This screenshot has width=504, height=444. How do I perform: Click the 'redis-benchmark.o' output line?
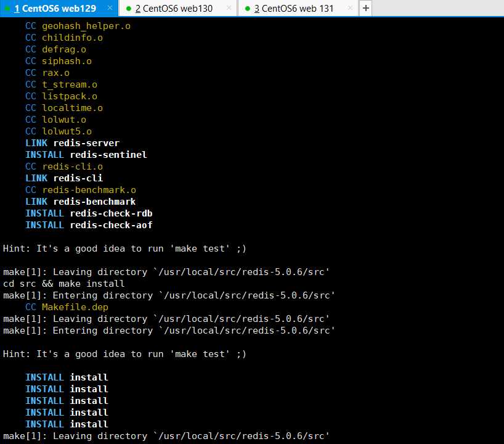pyautogui.click(x=81, y=190)
